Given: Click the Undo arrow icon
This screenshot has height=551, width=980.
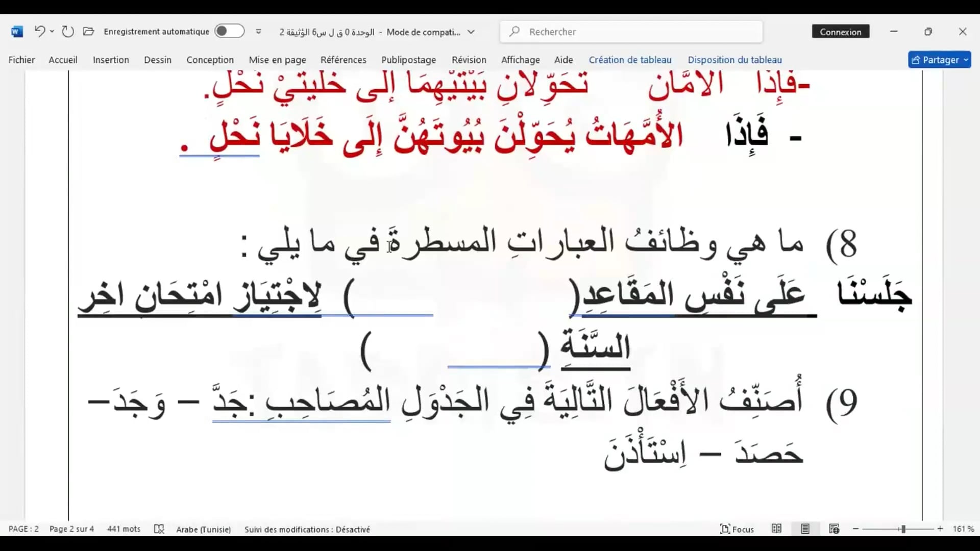Looking at the screenshot, I should [x=39, y=32].
